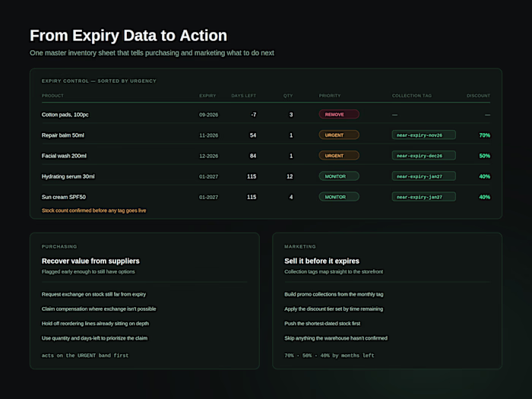Click the PURCHASING card label
The image size is (532, 399).
59,247
